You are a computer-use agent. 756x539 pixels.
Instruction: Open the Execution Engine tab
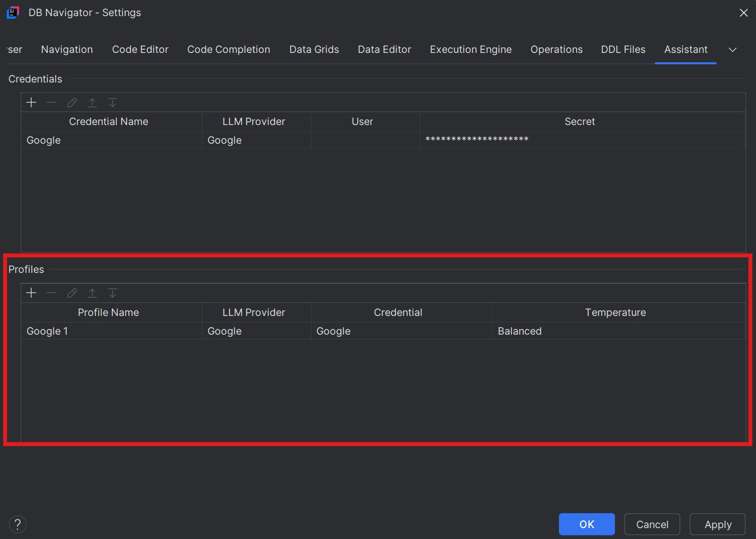tap(471, 50)
